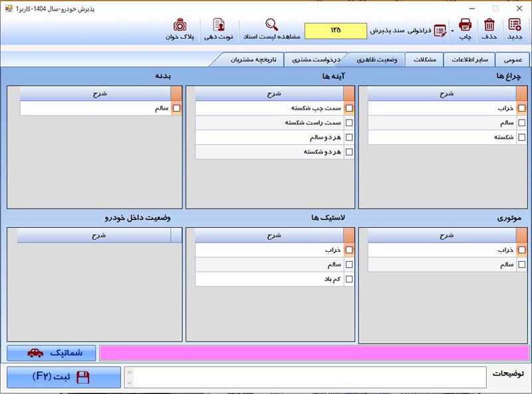Viewport: 532px width, 394px height.
Task: Select the وضعیت ظاهری tab
Action: click(x=376, y=60)
